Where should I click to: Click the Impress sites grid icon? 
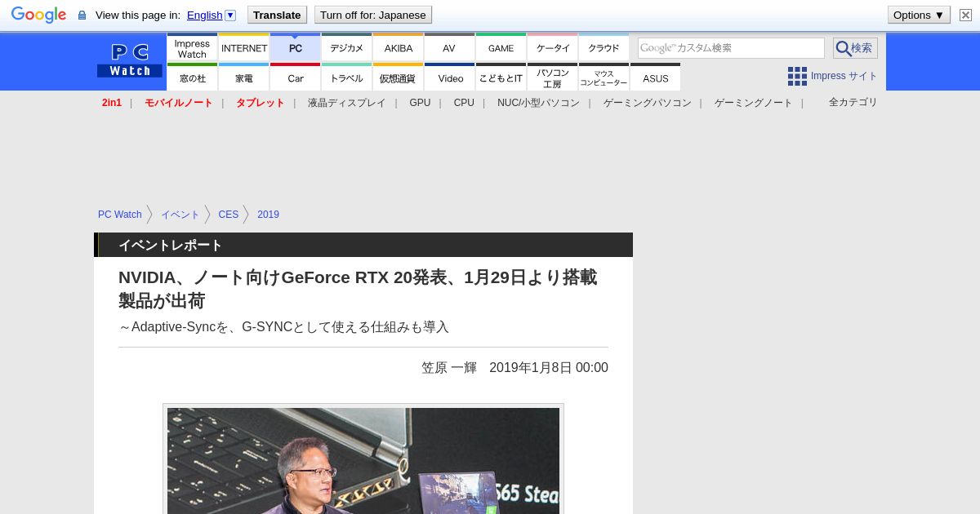coord(797,76)
